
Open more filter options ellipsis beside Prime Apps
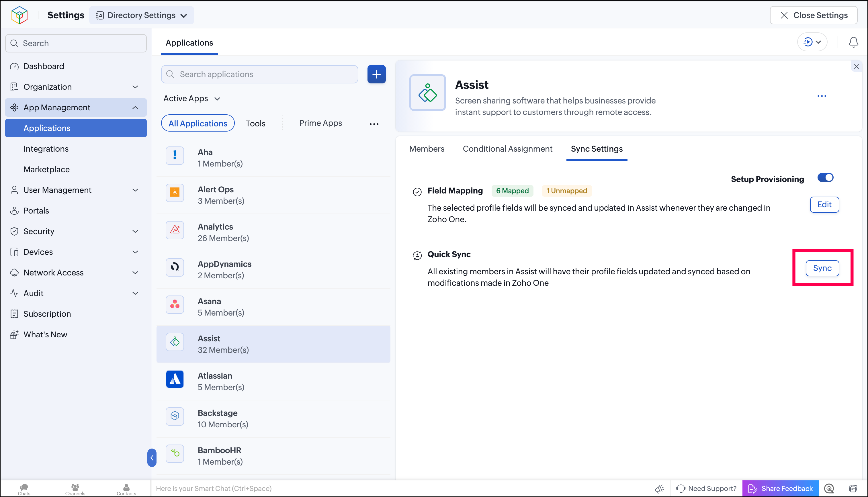click(x=374, y=124)
